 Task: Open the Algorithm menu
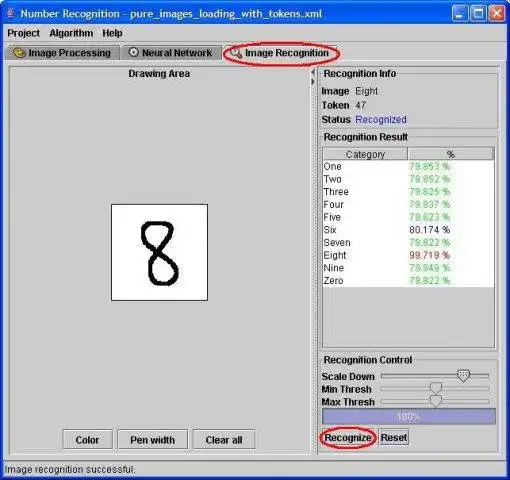[x=71, y=33]
